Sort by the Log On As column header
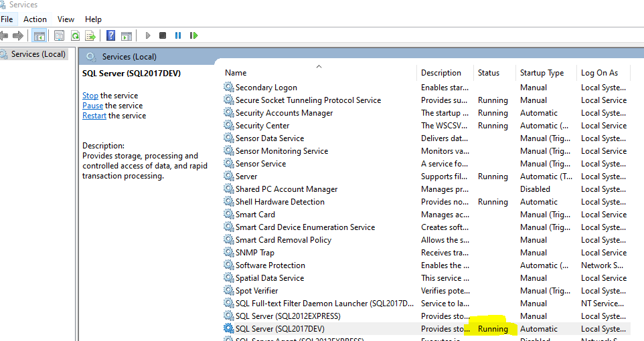The height and width of the screenshot is (341, 644). click(x=599, y=73)
